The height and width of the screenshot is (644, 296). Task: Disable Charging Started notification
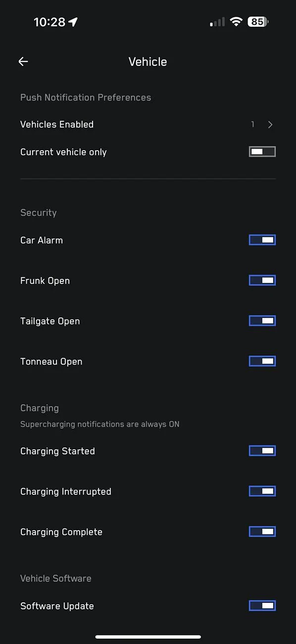[262, 451]
